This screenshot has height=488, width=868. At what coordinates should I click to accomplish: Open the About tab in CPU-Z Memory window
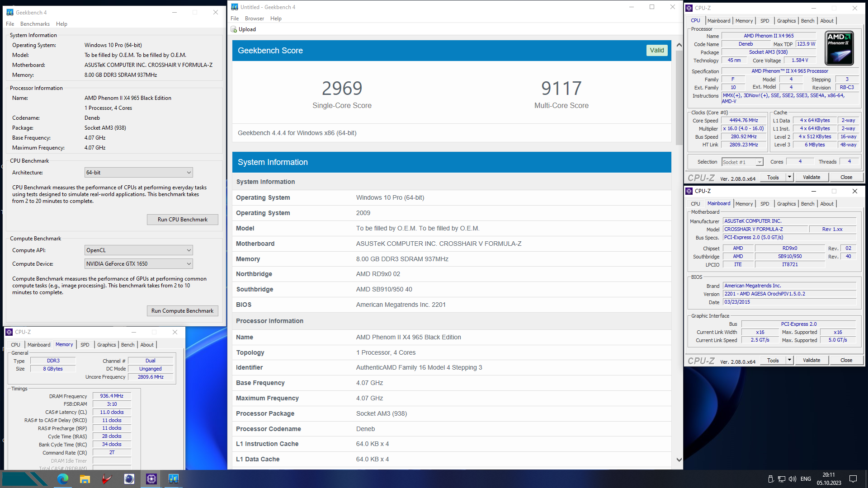[x=147, y=345]
